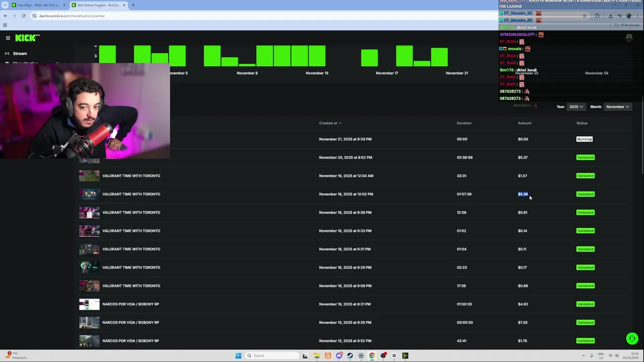Image resolution: width=644 pixels, height=362 pixels.
Task: Click Validated badge for November 16 stream
Action: pyautogui.click(x=585, y=304)
